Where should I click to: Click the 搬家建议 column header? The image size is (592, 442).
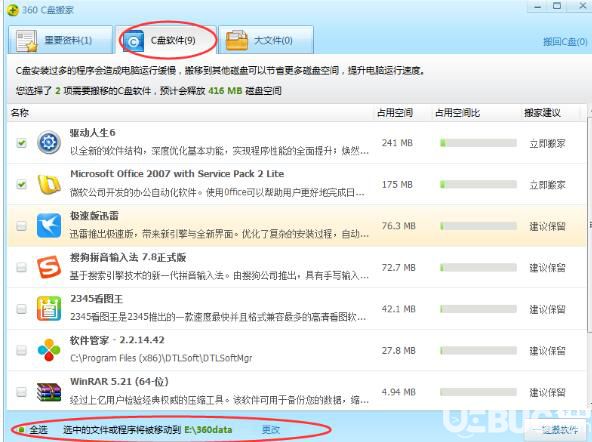click(542, 112)
